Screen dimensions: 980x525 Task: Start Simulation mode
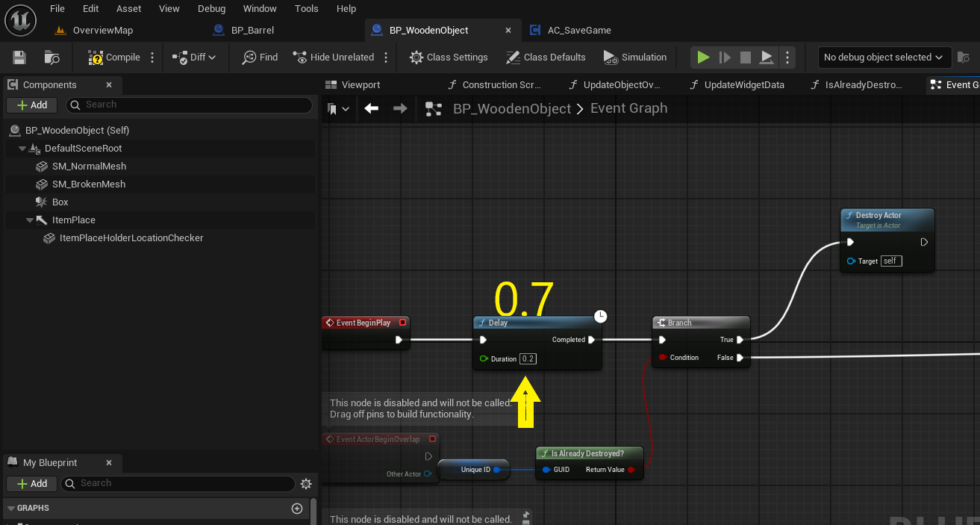634,58
